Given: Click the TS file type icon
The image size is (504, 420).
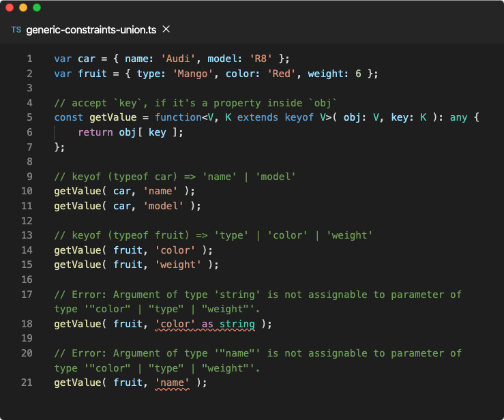Looking at the screenshot, I should [16, 30].
